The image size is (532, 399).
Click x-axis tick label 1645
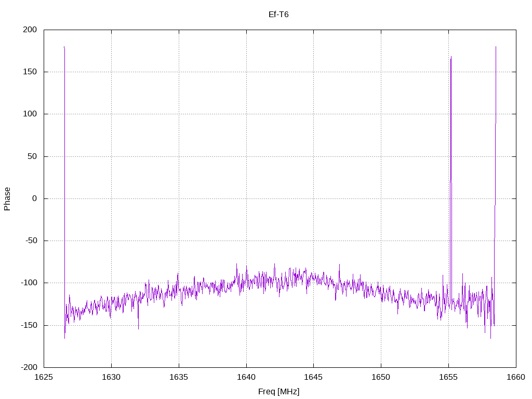(313, 377)
